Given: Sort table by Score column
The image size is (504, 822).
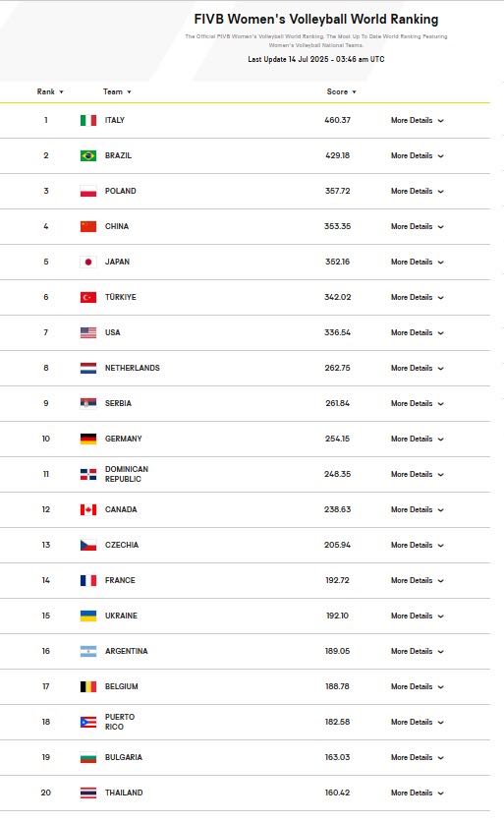Looking at the screenshot, I should (341, 91).
